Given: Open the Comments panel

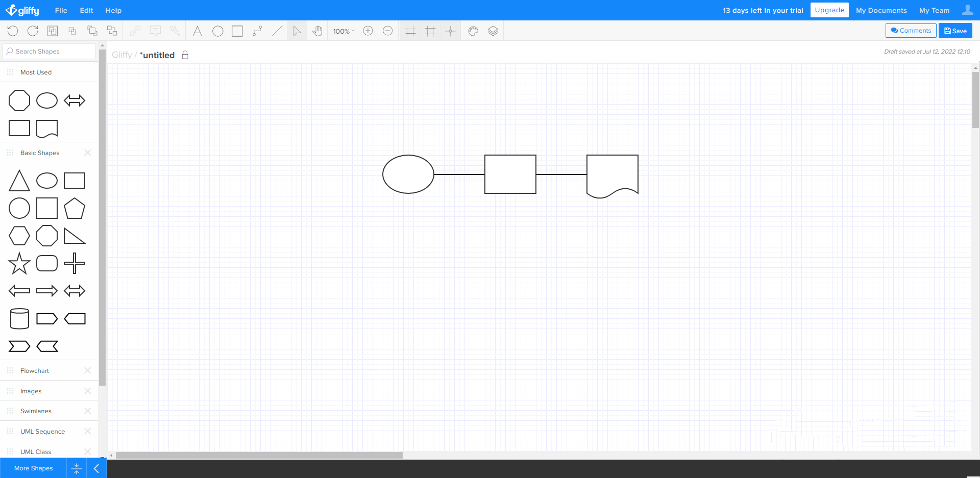Looking at the screenshot, I should (911, 31).
